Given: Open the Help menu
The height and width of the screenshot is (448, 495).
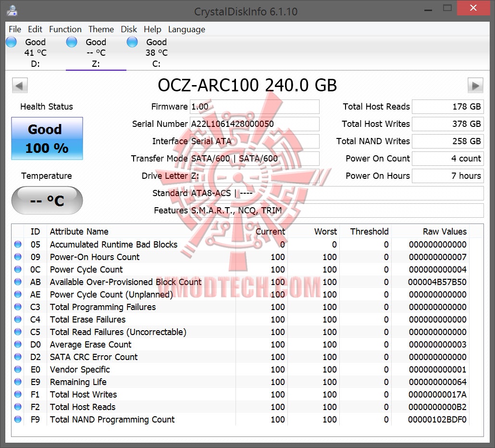Looking at the screenshot, I should 152,29.
